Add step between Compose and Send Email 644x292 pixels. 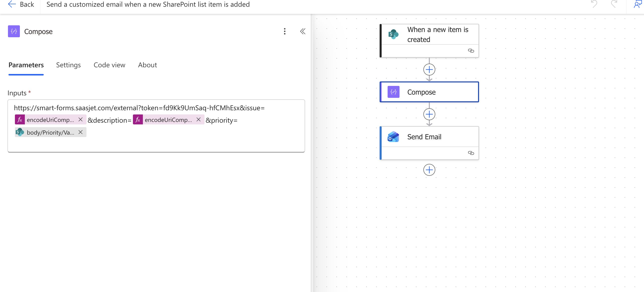click(x=429, y=114)
